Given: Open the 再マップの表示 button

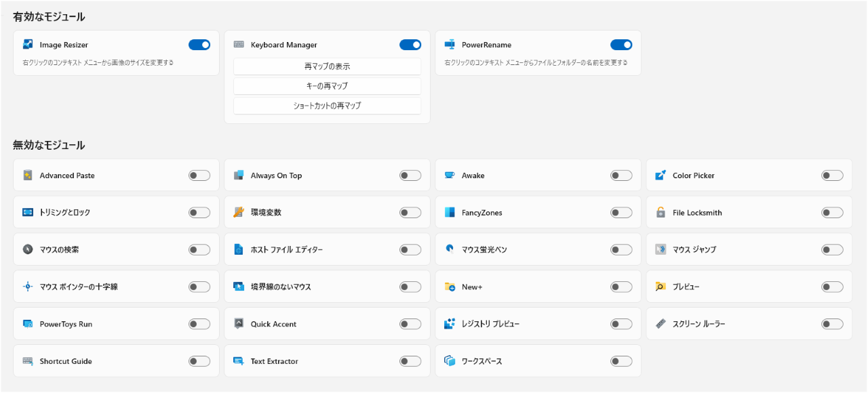Looking at the screenshot, I should coord(328,66).
